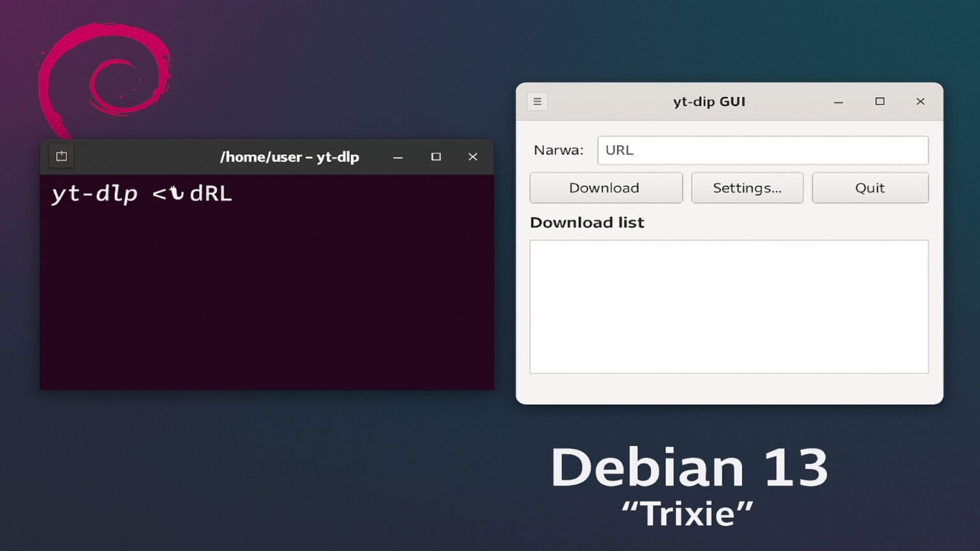
Task: Click the terminal title /home/user – yt-dlp
Action: 290,157
